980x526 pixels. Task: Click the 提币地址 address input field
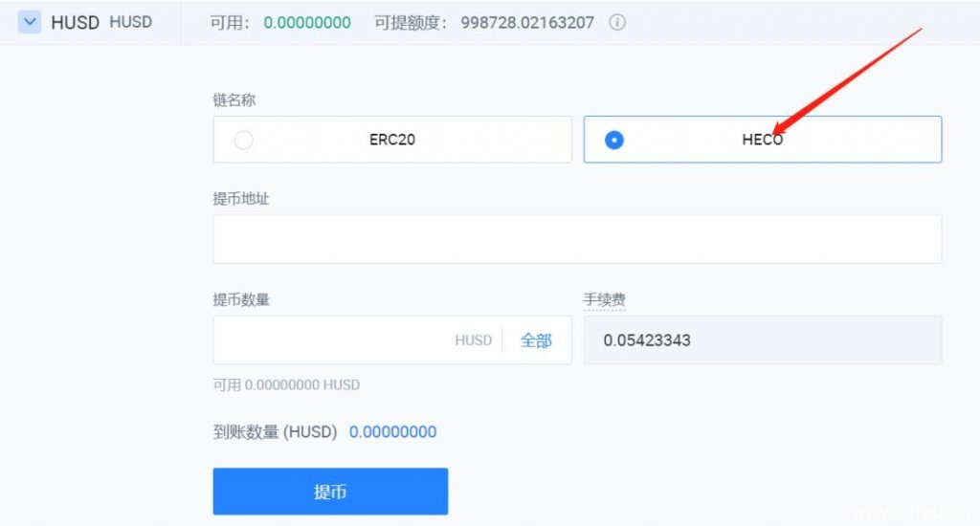(576, 239)
